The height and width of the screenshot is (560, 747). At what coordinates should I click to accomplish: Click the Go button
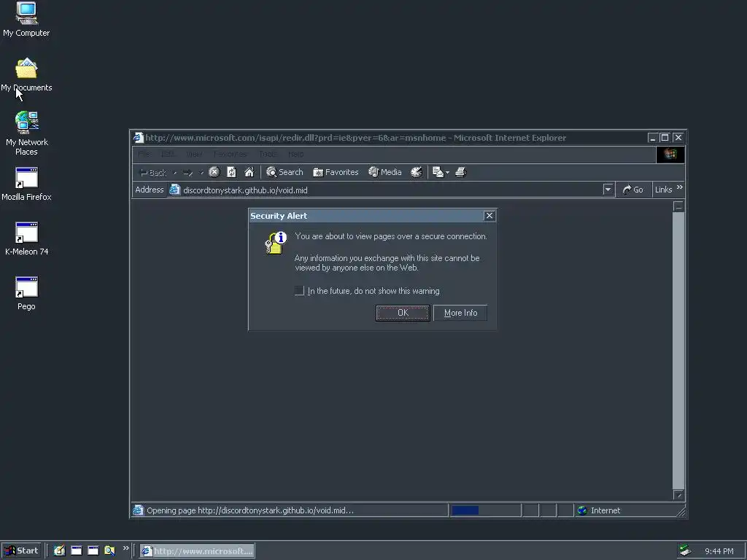pyautogui.click(x=632, y=190)
